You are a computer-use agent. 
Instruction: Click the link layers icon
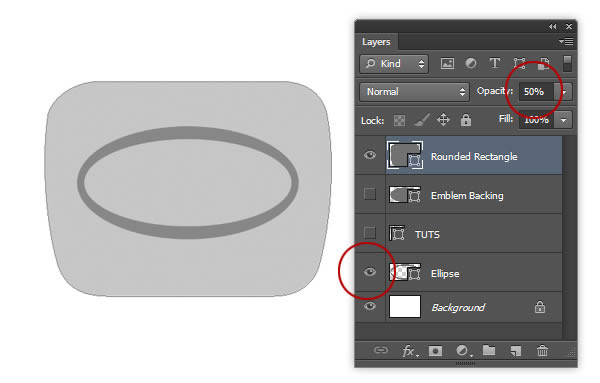[381, 350]
